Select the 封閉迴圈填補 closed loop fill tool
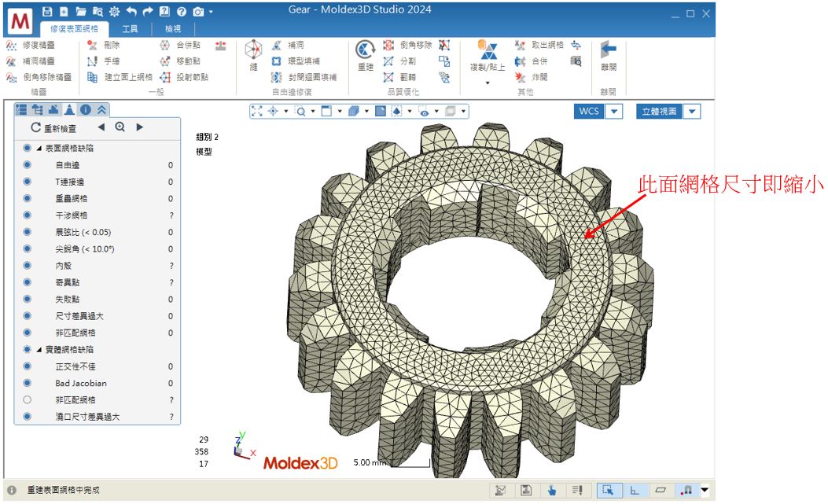 coord(304,77)
